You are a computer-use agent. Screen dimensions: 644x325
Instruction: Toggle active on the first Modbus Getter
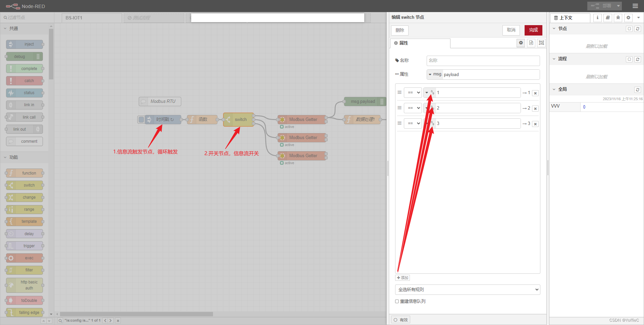pyautogui.click(x=282, y=127)
